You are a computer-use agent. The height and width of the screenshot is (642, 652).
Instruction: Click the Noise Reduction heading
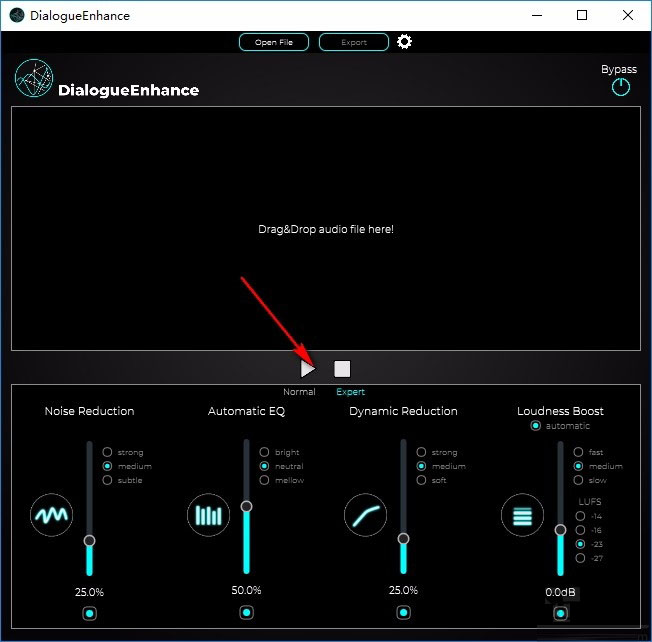(x=89, y=411)
